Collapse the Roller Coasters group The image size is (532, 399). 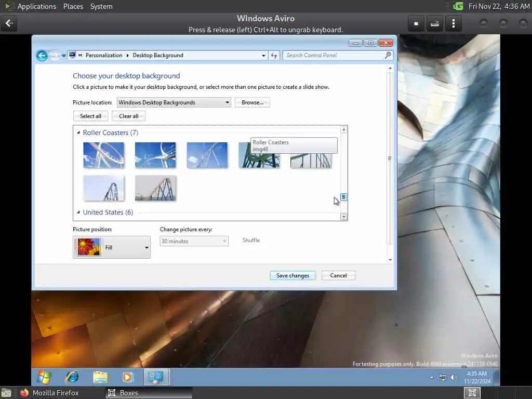pos(78,132)
